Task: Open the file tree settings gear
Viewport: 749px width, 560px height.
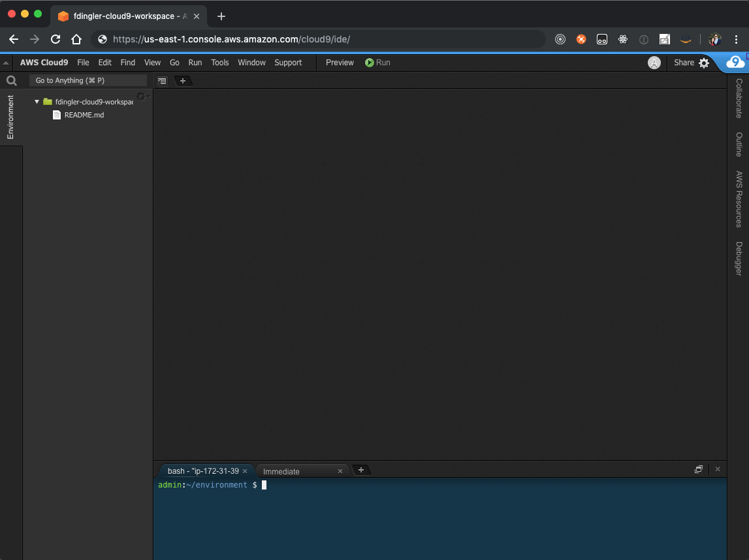Action: click(x=142, y=97)
